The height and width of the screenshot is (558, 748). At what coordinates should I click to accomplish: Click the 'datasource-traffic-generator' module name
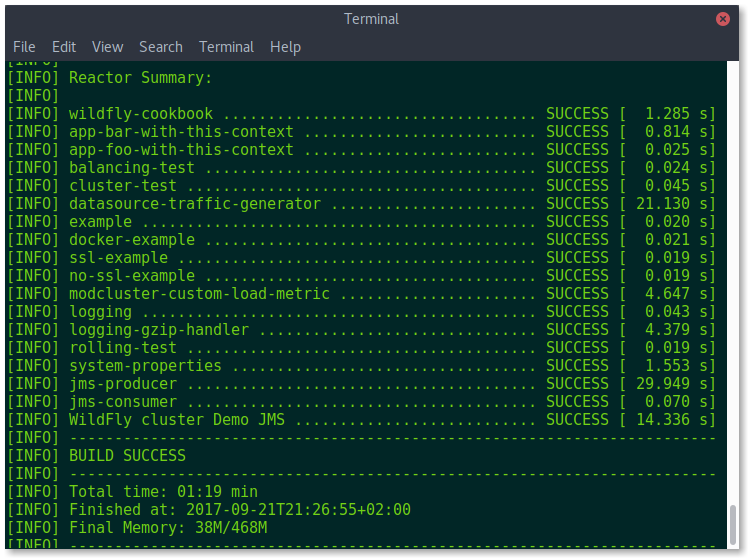195,204
